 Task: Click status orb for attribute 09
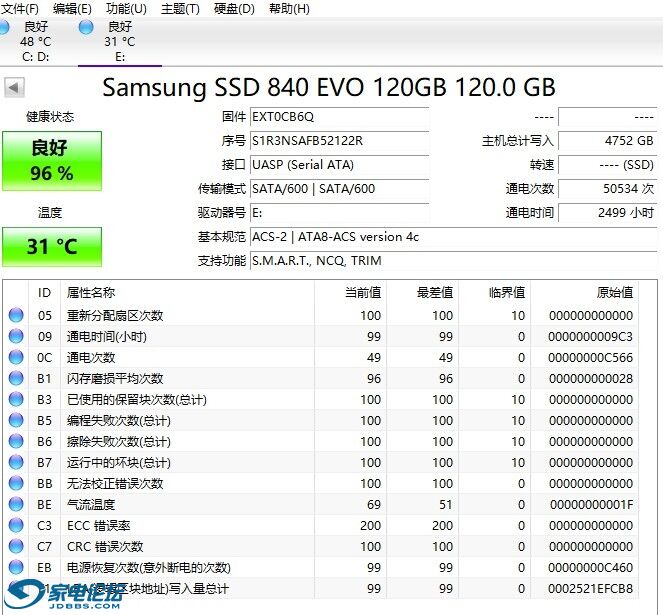pos(16,336)
